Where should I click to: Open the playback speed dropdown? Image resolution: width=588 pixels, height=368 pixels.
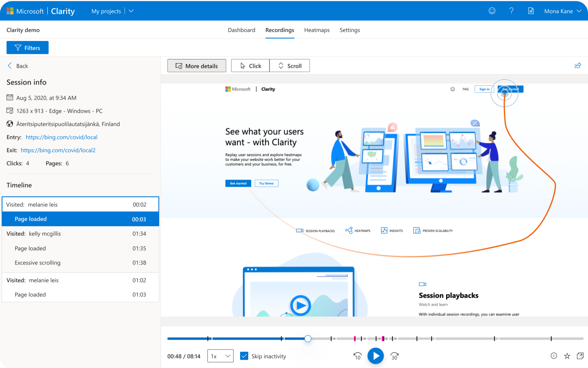coord(220,356)
